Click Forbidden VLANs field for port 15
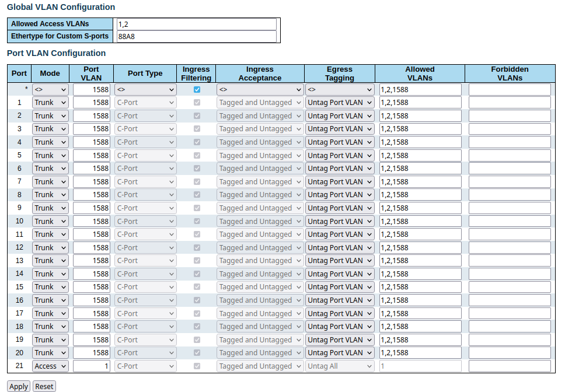This screenshot has width=565, height=392. pos(510,287)
